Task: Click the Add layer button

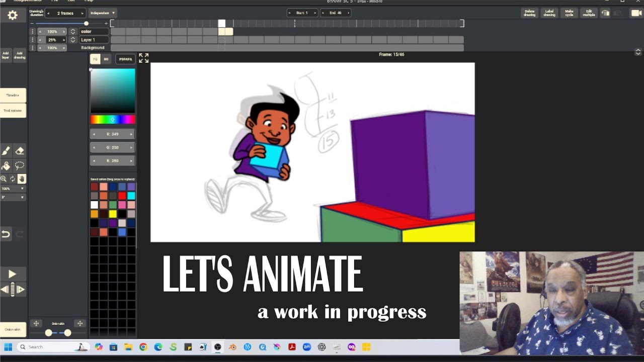Action: click(6, 55)
